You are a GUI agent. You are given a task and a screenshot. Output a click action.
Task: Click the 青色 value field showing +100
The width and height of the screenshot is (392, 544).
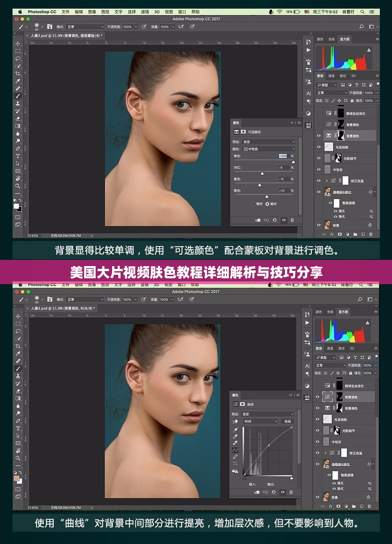[x=283, y=156]
